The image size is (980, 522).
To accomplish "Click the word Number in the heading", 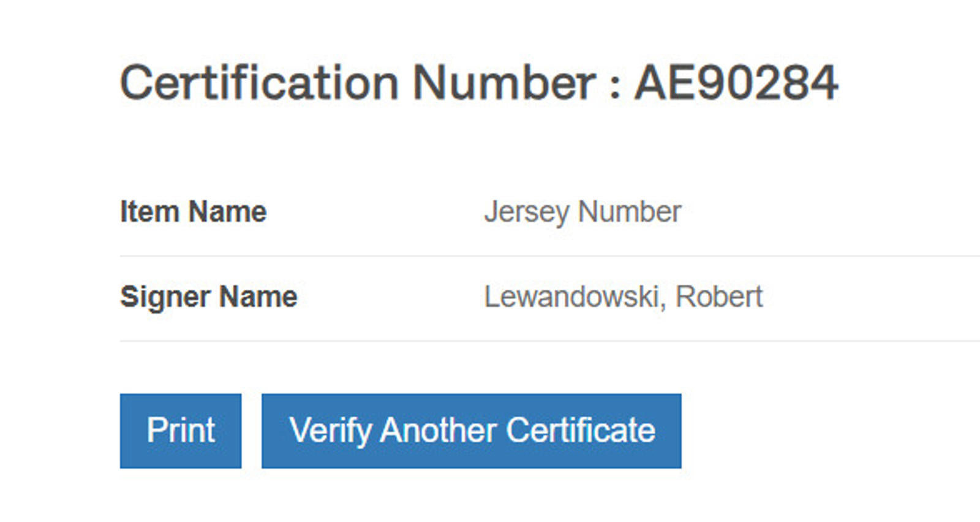I will point(504,83).
